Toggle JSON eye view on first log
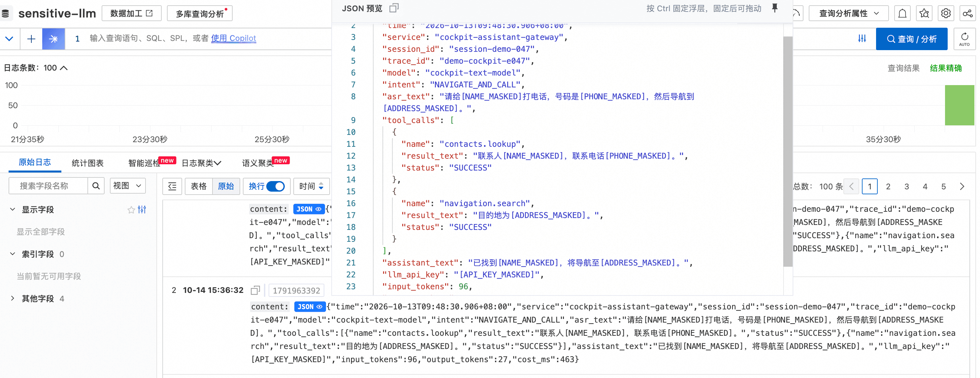 coord(309,209)
